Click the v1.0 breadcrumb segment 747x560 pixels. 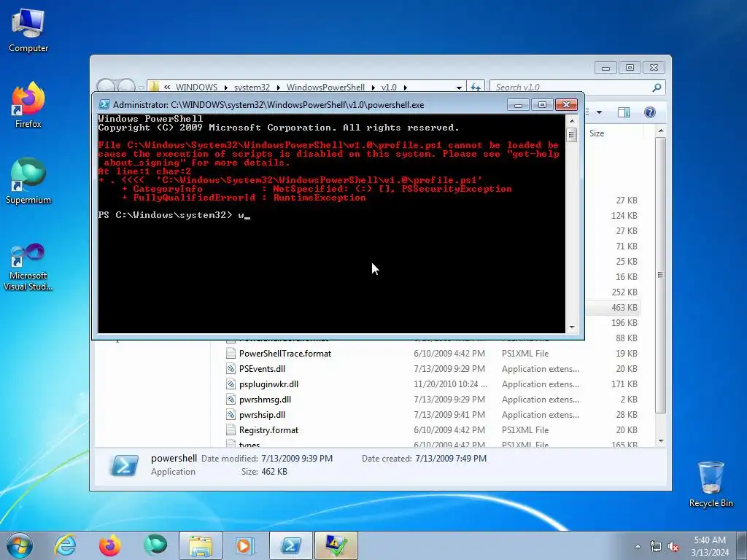(389, 87)
